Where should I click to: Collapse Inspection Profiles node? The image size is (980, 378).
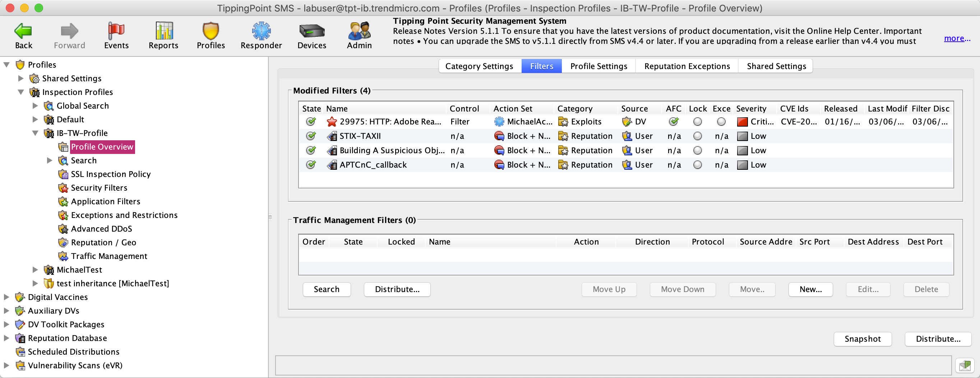21,92
